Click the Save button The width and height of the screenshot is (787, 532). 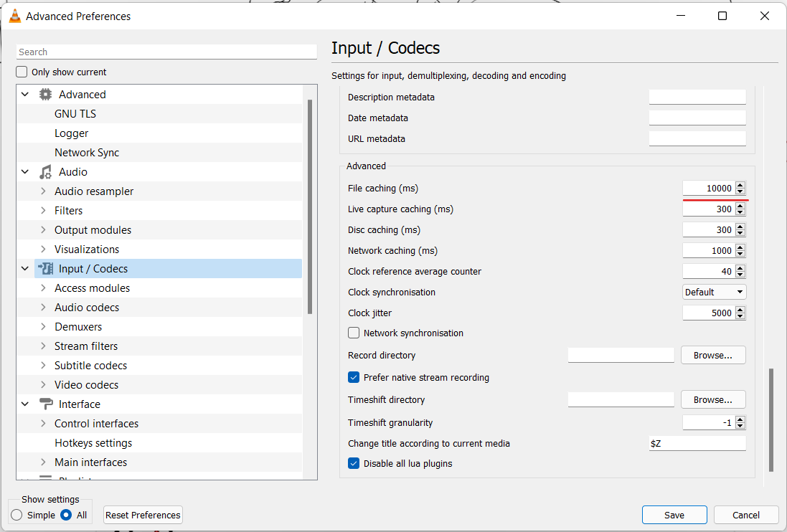674,515
